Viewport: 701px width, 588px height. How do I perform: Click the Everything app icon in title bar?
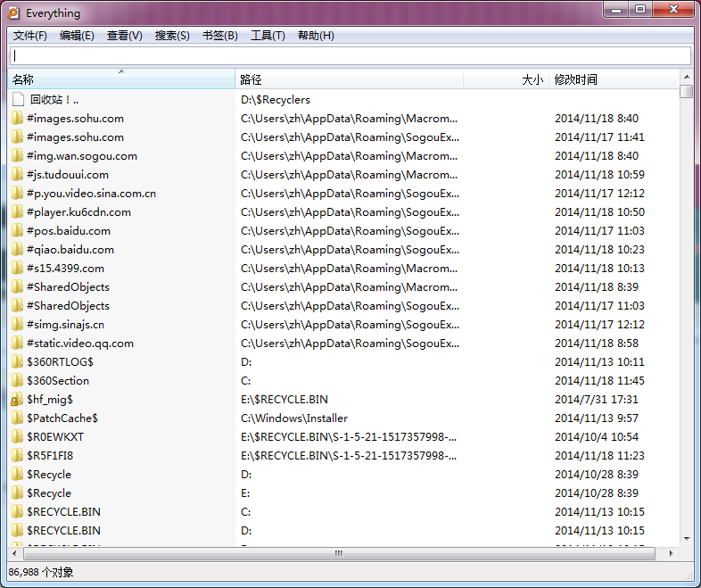[x=14, y=13]
